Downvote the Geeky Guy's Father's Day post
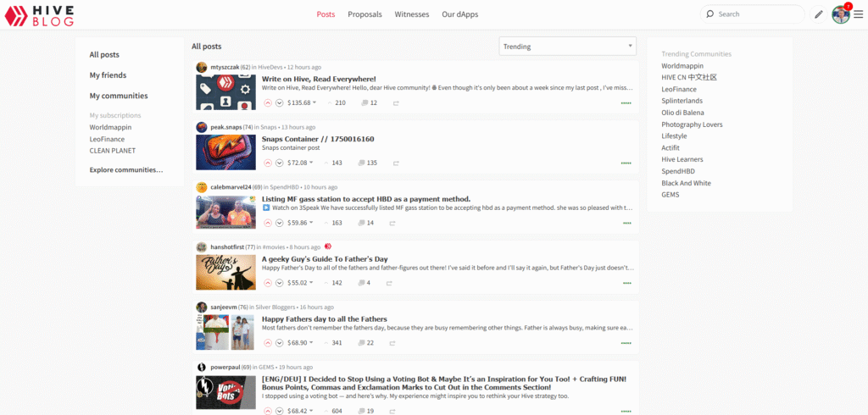Image resolution: width=868 pixels, height=415 pixels. coord(280,283)
